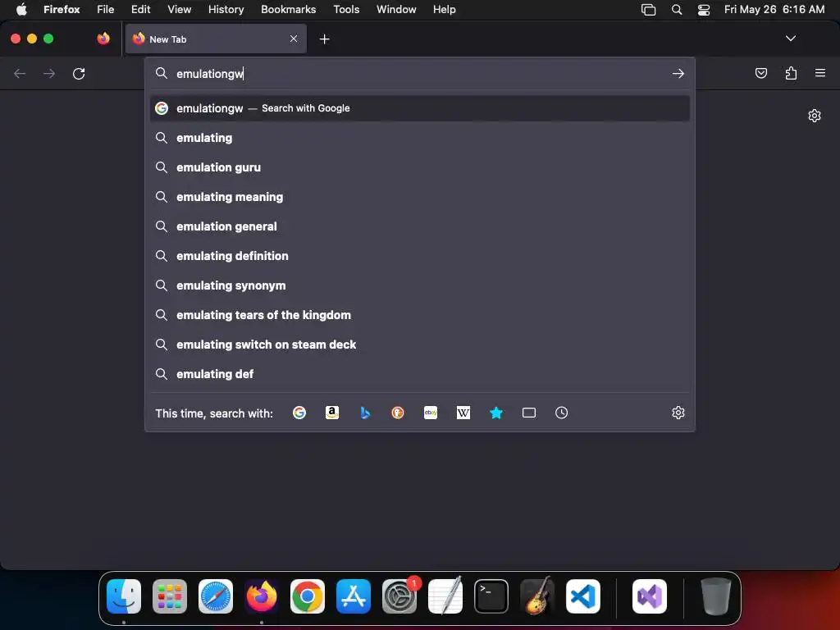Screen dimensions: 840x630
Task: Open the History menu
Action: [226, 9]
